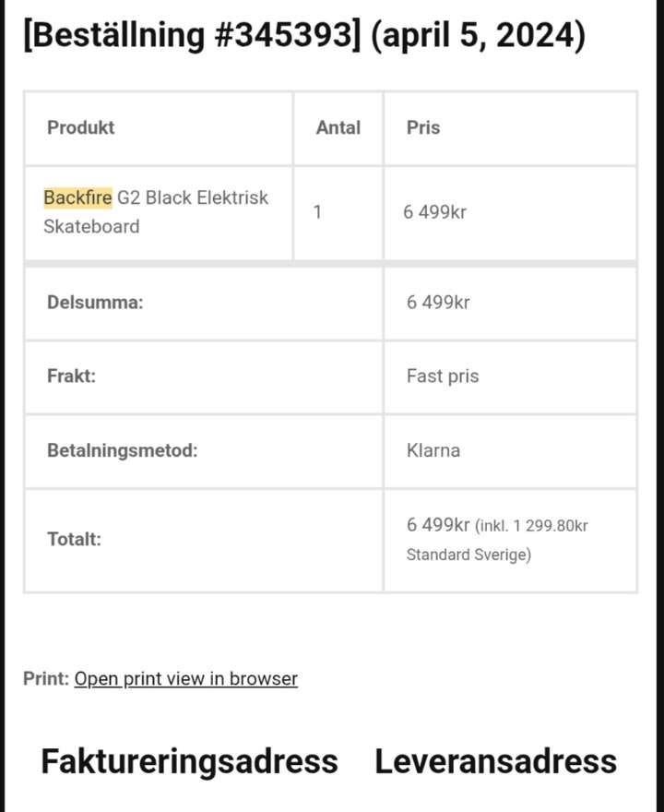664x812 pixels.
Task: Click the Fast pris shipping value
Action: point(443,376)
